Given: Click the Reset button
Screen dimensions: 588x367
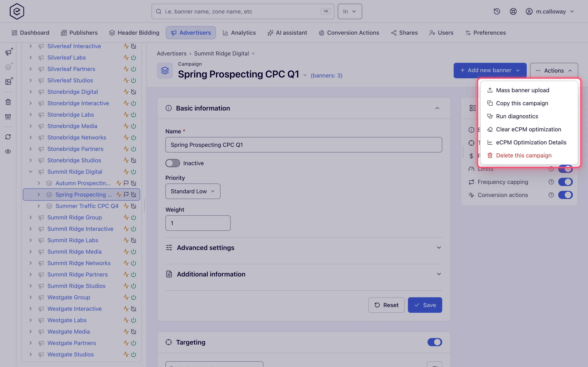Looking at the screenshot, I should tap(386, 305).
